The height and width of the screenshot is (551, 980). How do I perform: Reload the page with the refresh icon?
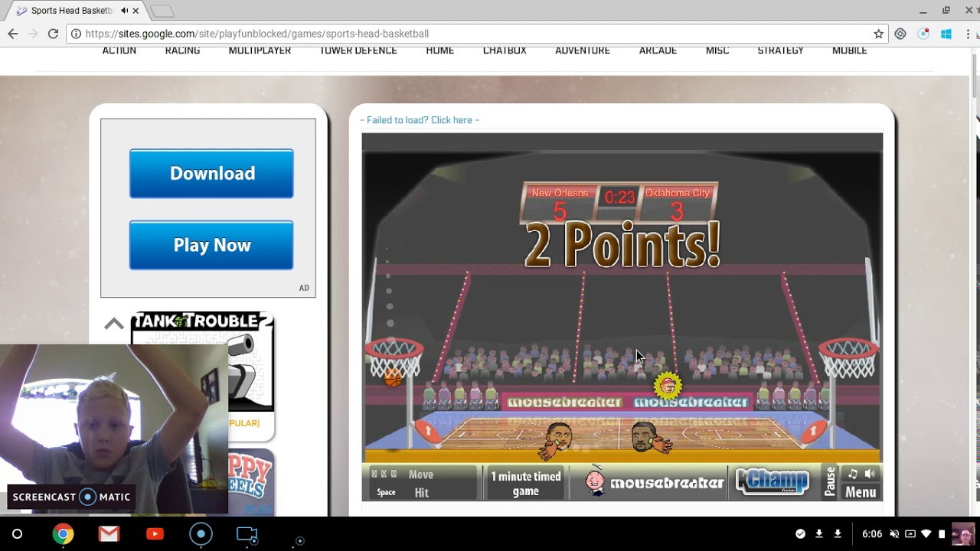click(x=53, y=34)
